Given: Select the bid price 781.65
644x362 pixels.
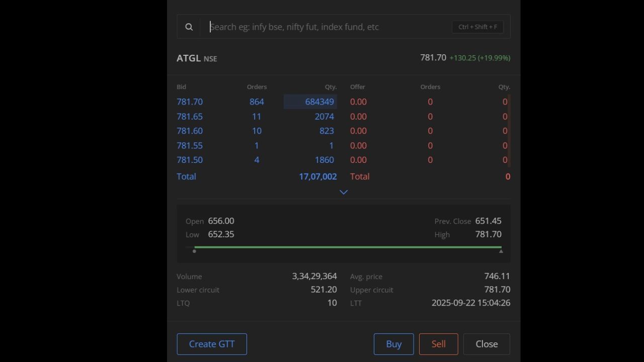Looking at the screenshot, I should coord(190,116).
